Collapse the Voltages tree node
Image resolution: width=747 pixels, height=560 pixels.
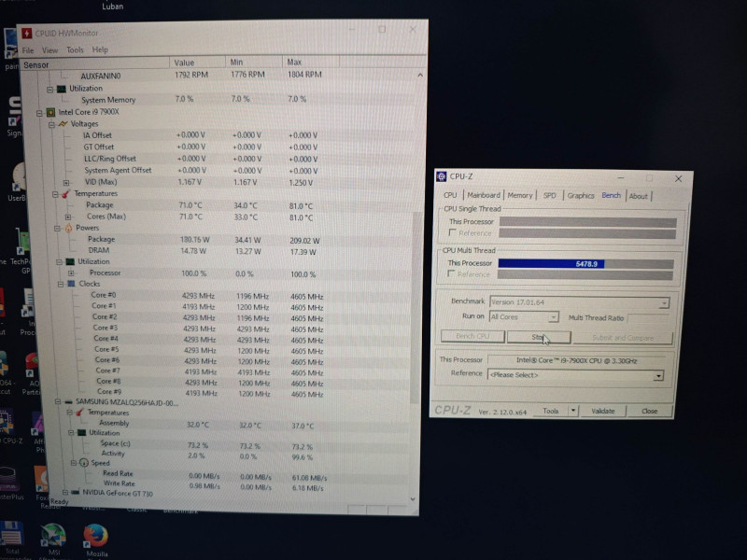coord(51,125)
